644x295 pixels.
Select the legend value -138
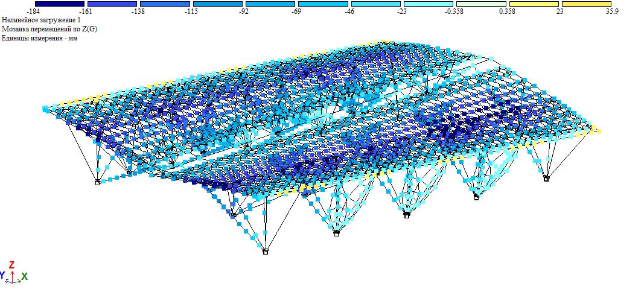[x=138, y=11]
